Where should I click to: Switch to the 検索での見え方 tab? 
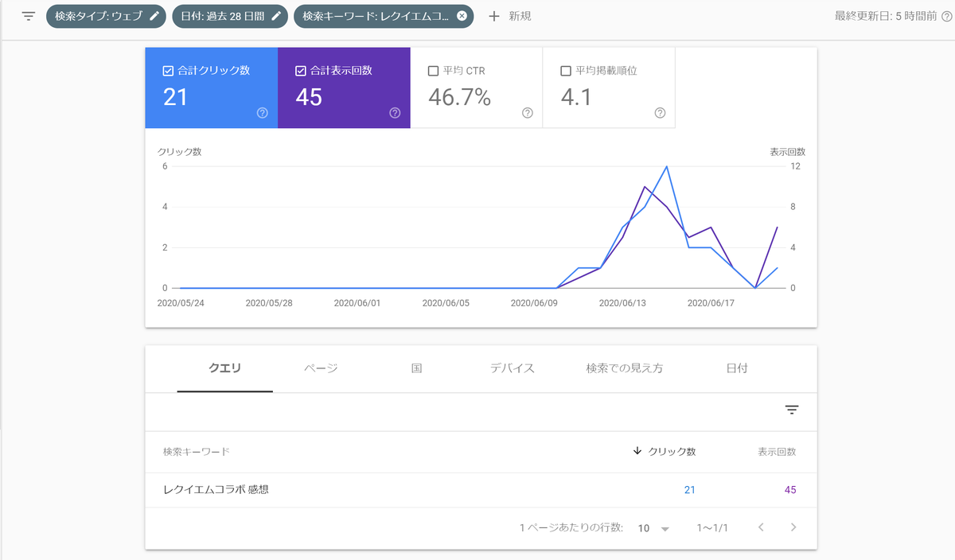[625, 368]
